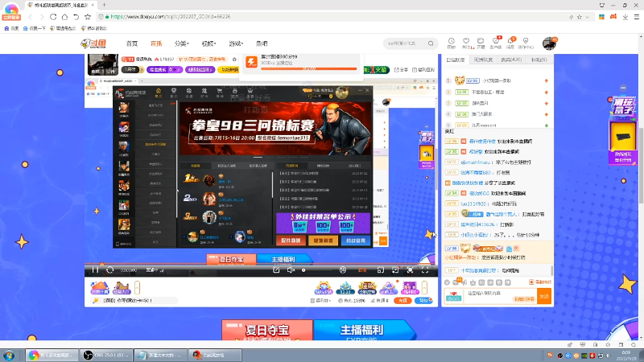This screenshot has height=362, width=644.
Task: Click the mail icon with badge in chat
Action: (x=456, y=282)
